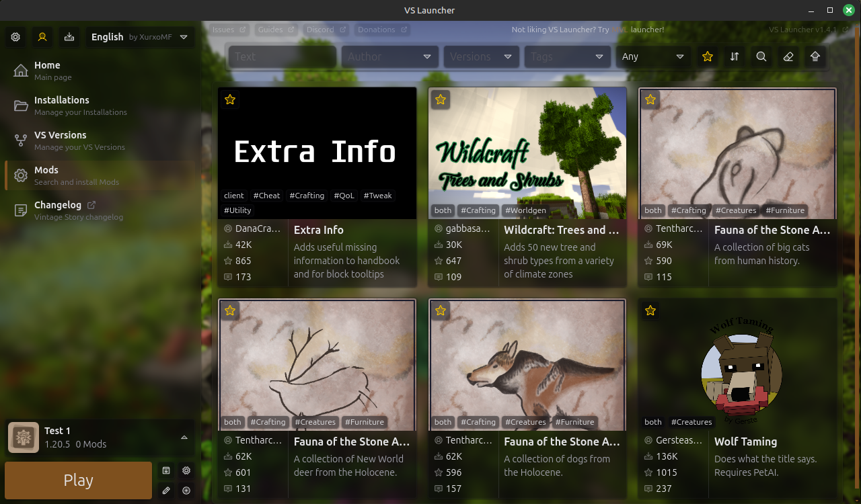Clear filters with the eraser icon
The image size is (861, 504).
coord(788,56)
